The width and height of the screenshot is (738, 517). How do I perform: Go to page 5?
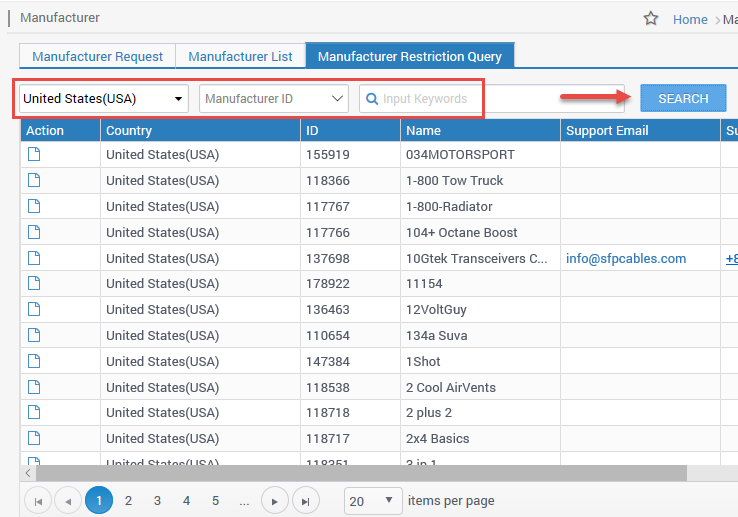tap(216, 501)
